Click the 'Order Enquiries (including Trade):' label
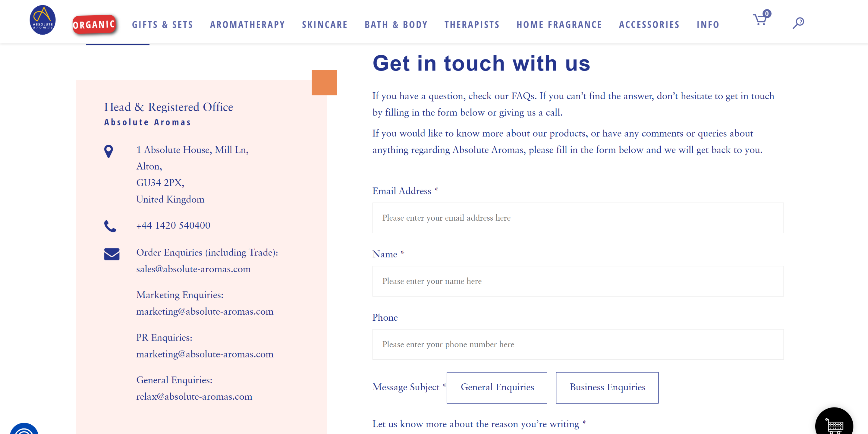 click(207, 252)
